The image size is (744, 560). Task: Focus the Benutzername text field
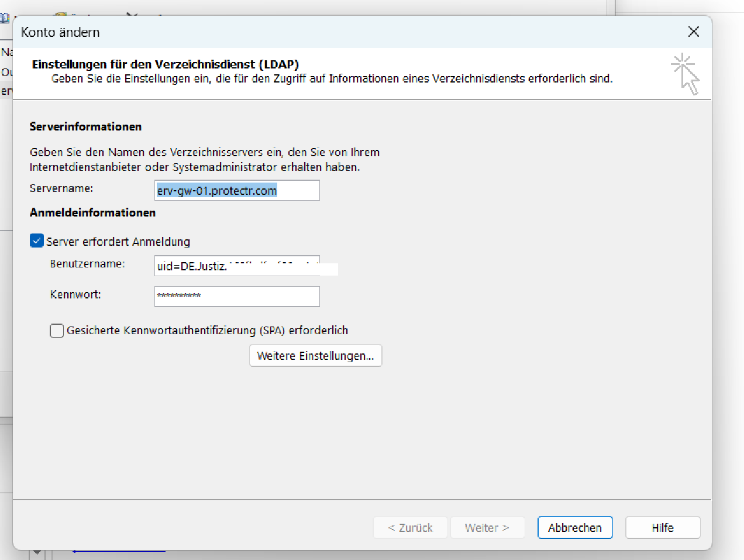237,266
